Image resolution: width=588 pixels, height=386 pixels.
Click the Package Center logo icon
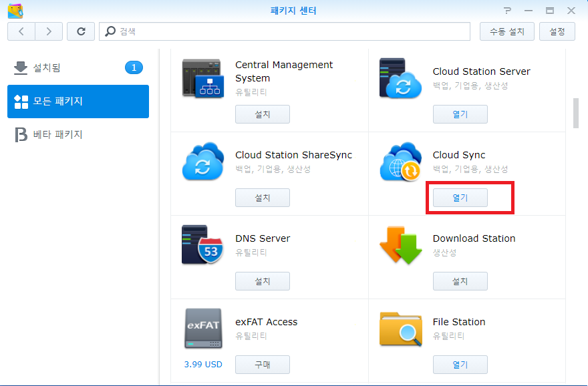pyautogui.click(x=15, y=11)
